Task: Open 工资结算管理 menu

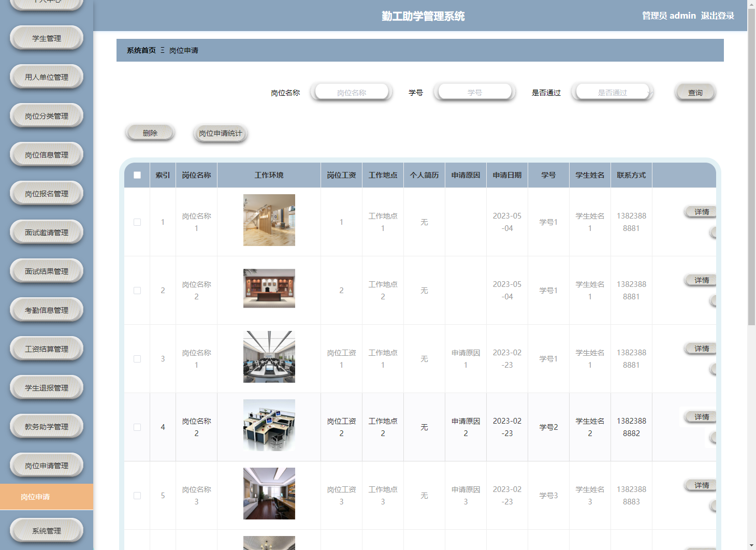Action: click(x=47, y=349)
